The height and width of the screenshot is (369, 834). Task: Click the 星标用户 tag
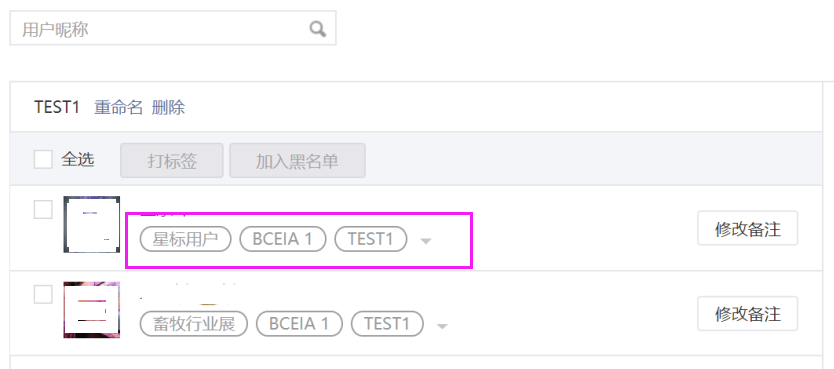[186, 239]
